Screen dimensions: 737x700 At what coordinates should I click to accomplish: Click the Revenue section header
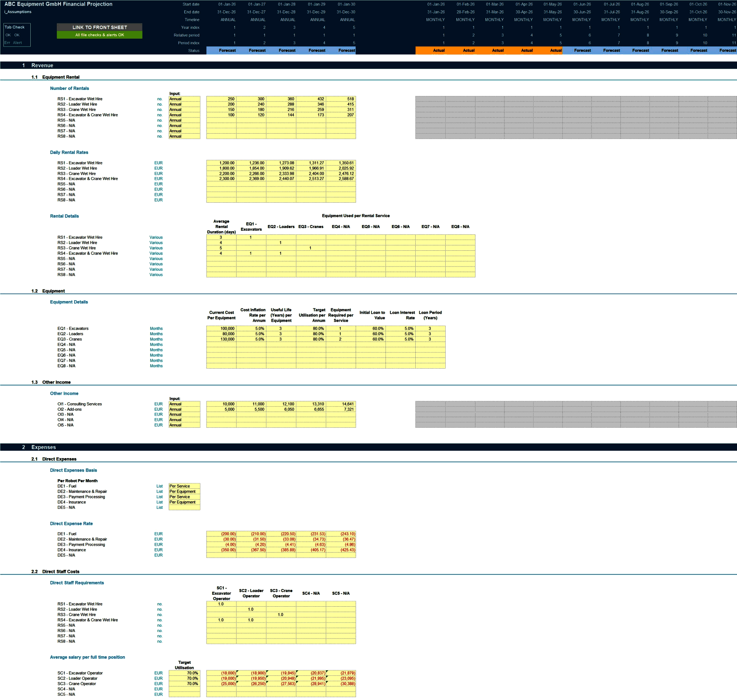coord(42,65)
